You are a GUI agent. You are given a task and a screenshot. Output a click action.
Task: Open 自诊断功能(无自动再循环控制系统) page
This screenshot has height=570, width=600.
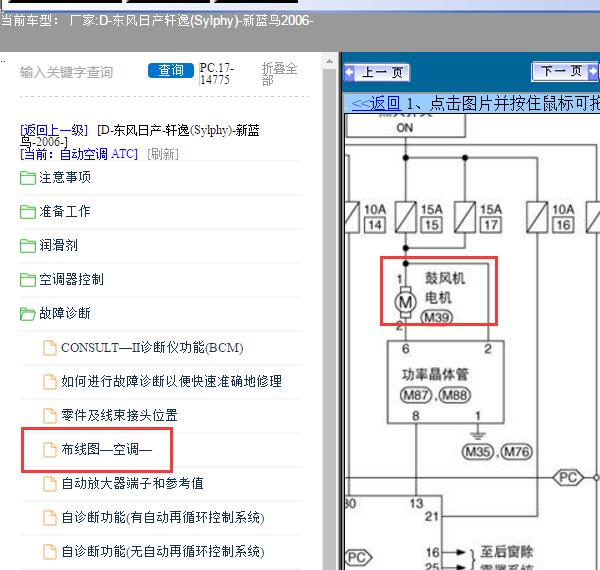coord(163,552)
